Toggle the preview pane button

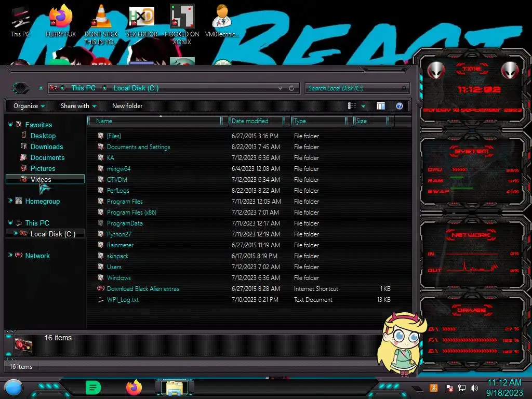tap(381, 106)
